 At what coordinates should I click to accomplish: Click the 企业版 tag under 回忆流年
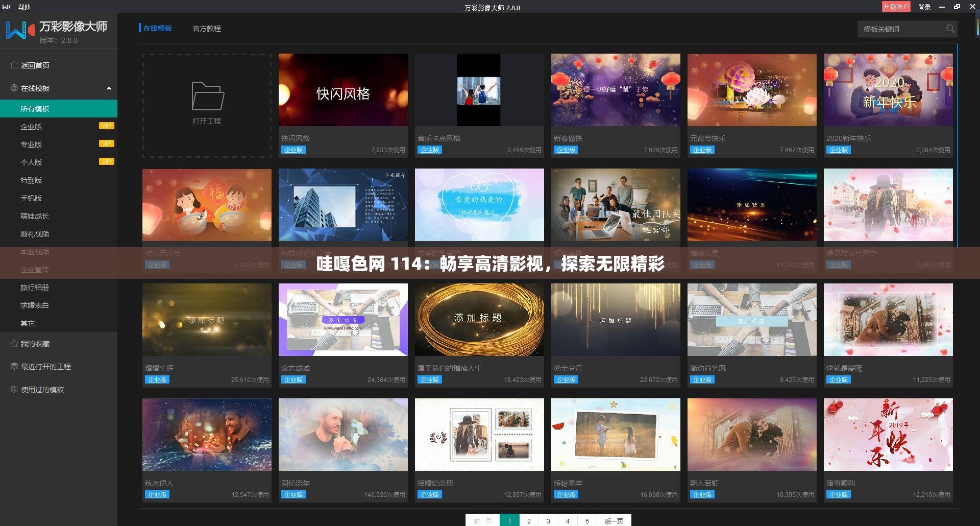tap(293, 494)
